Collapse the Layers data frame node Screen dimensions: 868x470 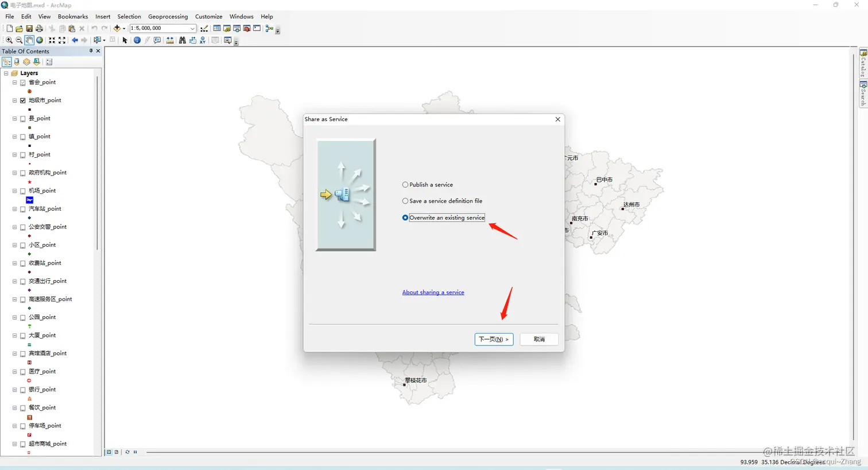(6, 73)
